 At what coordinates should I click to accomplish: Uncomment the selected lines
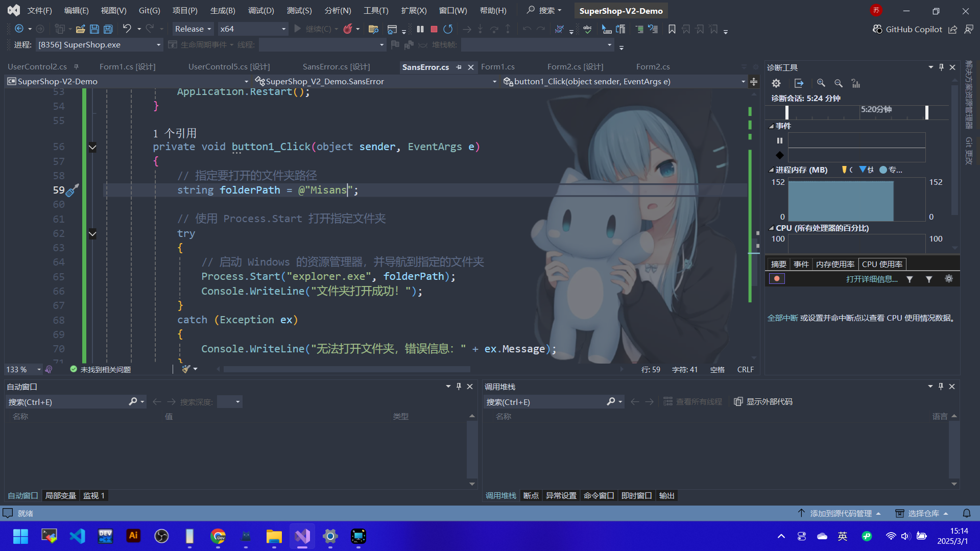(x=653, y=29)
